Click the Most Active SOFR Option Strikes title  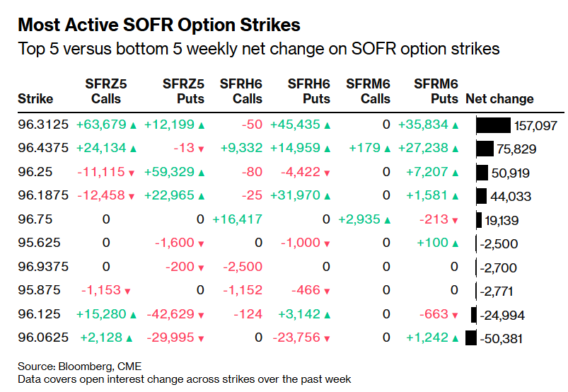159,25
